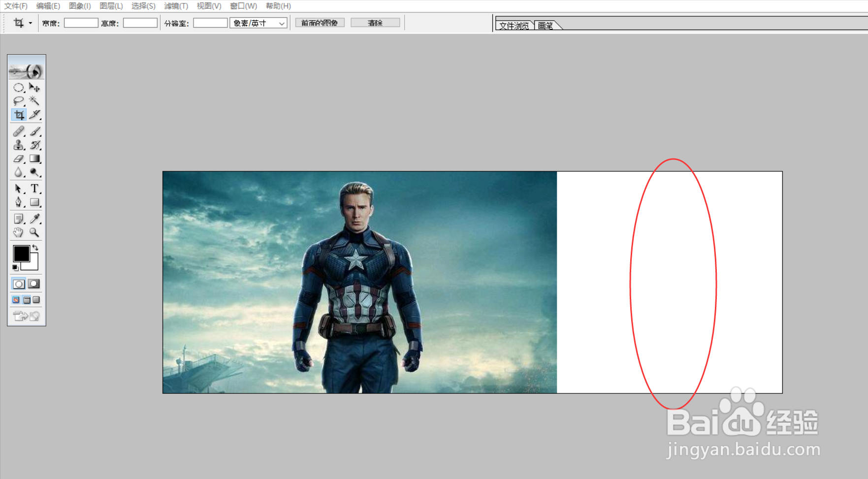Open the foreground color picker
The width and height of the screenshot is (868, 479).
(21, 254)
